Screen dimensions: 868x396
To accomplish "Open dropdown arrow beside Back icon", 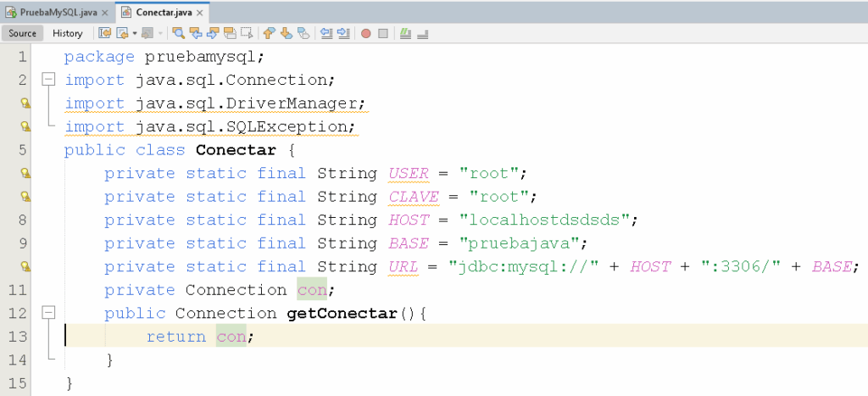I will click(x=135, y=33).
